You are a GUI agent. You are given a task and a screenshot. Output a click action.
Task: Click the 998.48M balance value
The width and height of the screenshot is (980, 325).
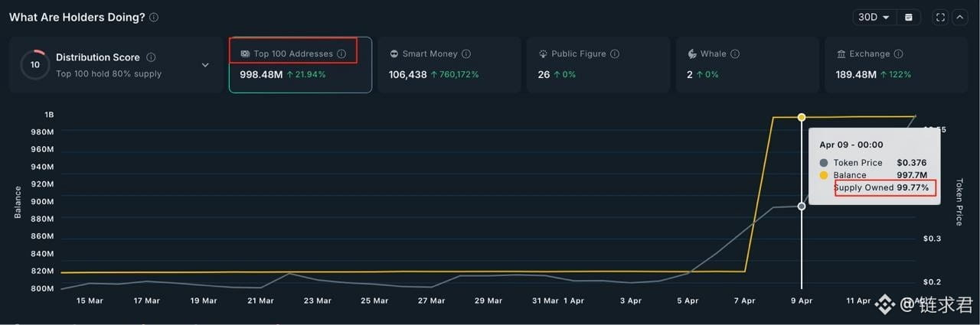(261, 75)
